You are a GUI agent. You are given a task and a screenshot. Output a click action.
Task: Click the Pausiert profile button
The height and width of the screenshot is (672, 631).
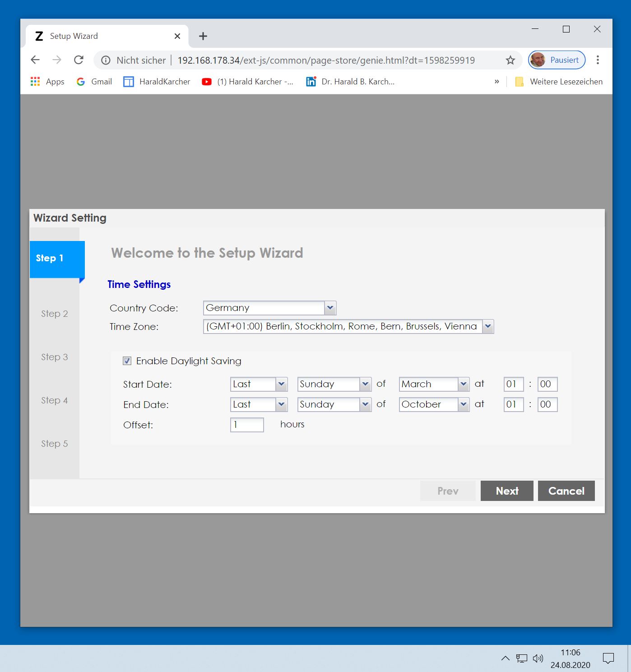click(x=557, y=60)
